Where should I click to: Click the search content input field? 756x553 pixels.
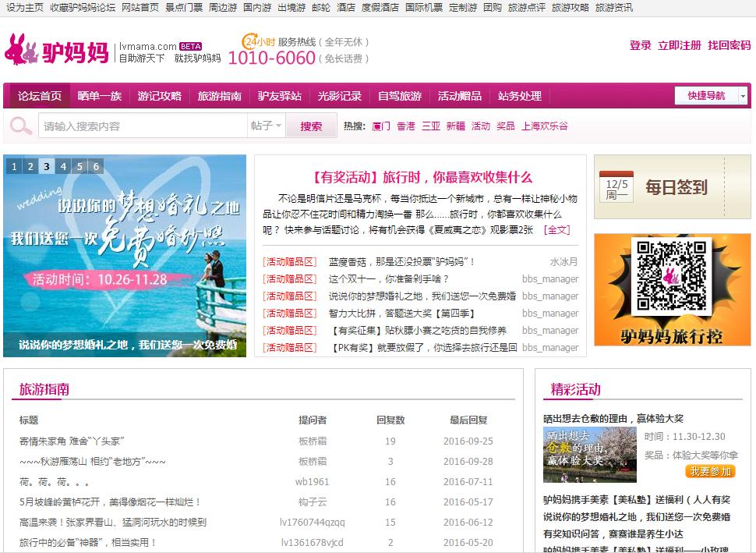pyautogui.click(x=143, y=126)
